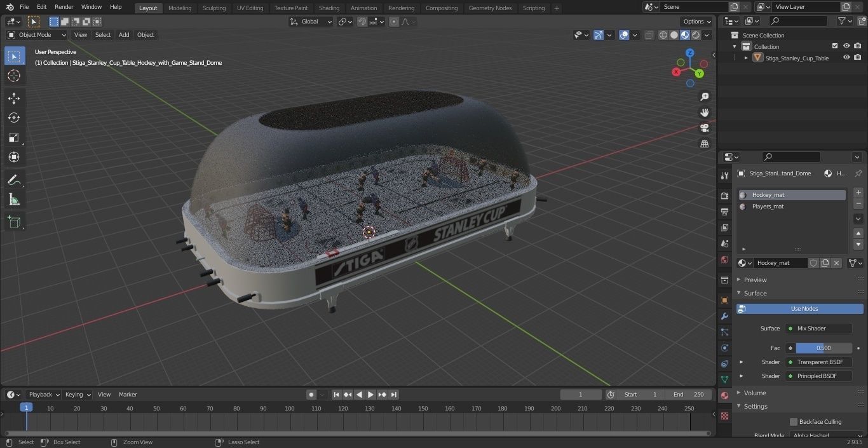Select Players_mat material slot
This screenshot has width=868, height=448.
(x=792, y=207)
